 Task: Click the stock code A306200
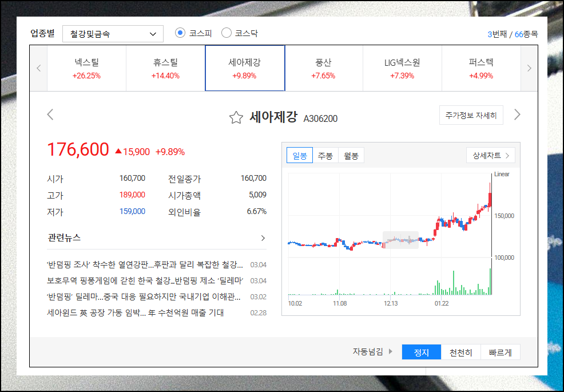(x=320, y=119)
